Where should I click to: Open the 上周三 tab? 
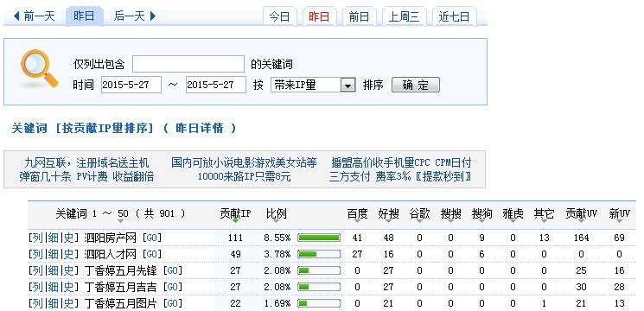404,16
